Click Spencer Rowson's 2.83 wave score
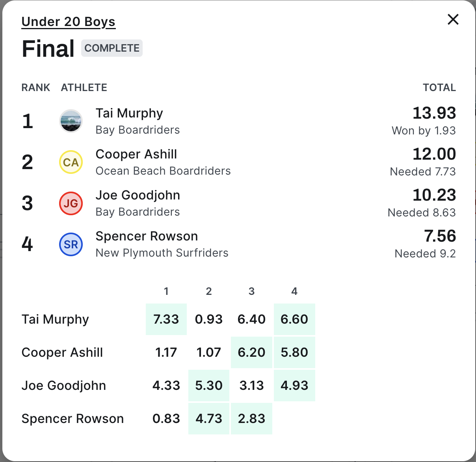This screenshot has height=462, width=476. tap(251, 419)
